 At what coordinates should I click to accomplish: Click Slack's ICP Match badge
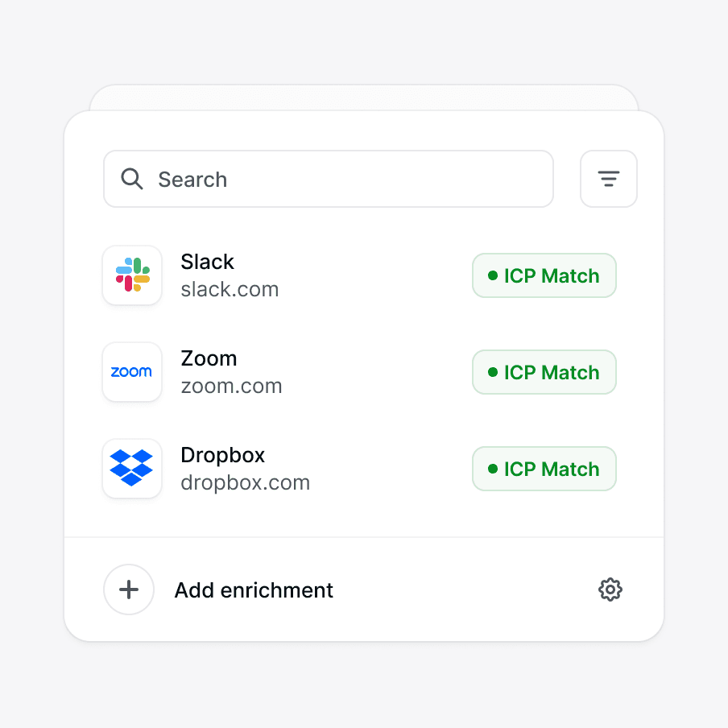pos(544,275)
